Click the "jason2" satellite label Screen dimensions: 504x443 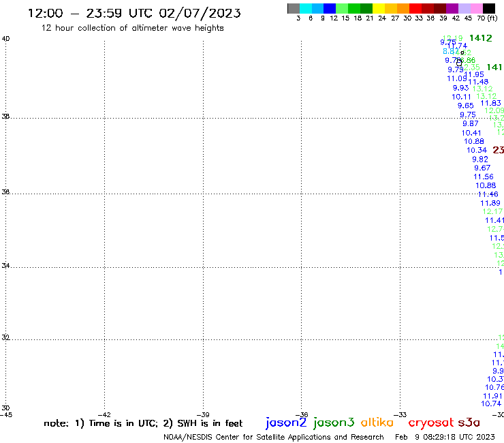point(286,423)
